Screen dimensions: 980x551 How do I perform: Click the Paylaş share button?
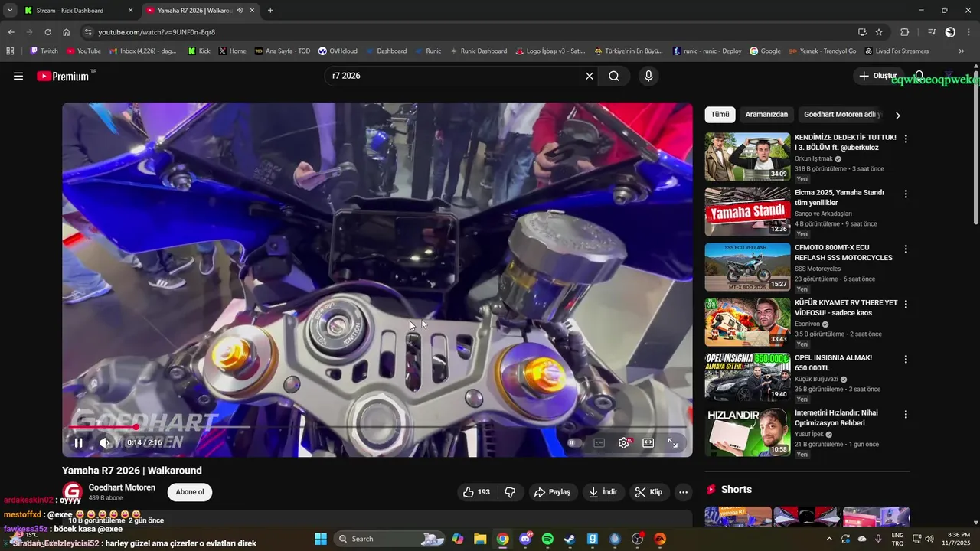point(552,492)
